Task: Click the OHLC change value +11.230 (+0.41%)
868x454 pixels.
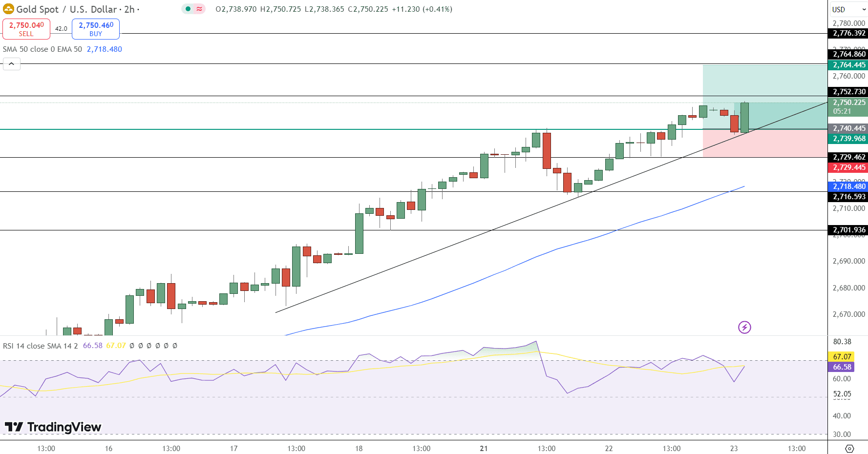Action: (422, 9)
